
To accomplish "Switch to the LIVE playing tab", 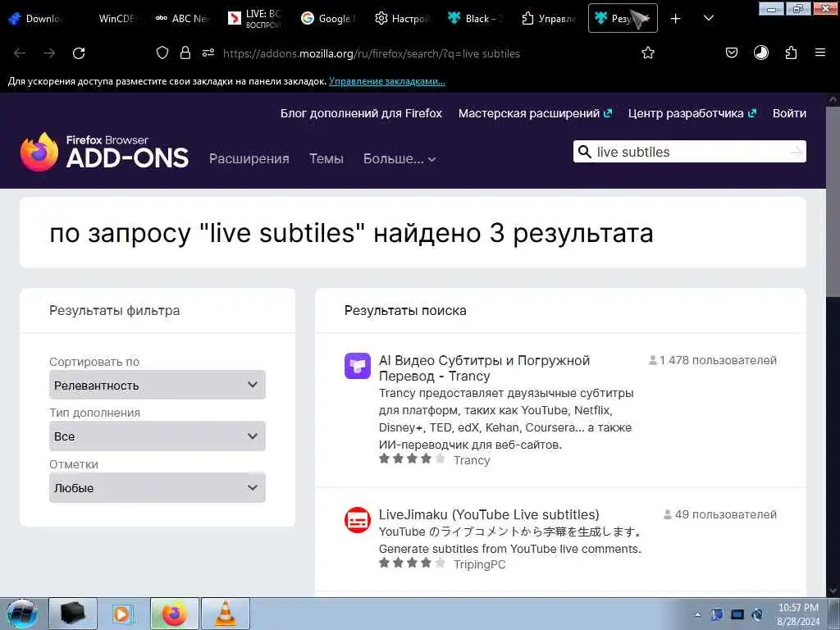I will [255, 19].
